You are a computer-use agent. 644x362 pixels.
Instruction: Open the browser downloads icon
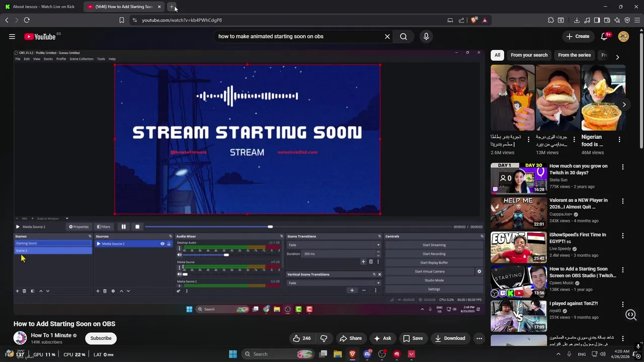pyautogui.click(x=577, y=20)
